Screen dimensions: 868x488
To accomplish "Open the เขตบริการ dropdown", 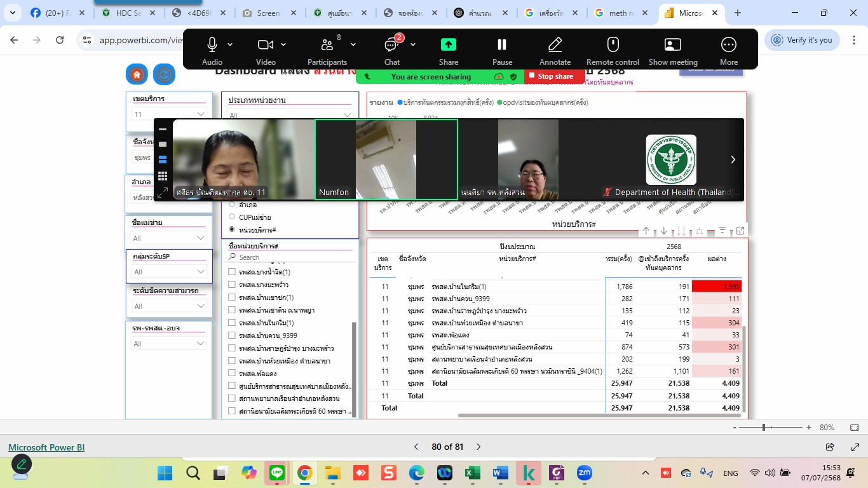I will tap(168, 114).
